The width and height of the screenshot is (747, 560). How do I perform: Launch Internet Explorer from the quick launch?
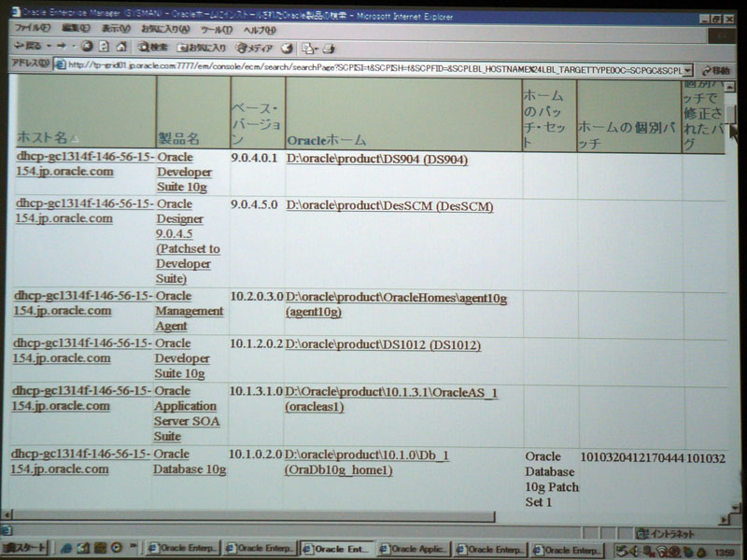[66, 548]
